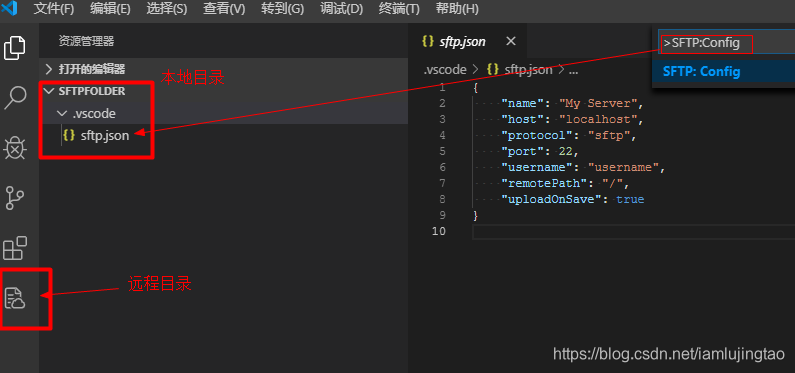Screen dimensions: 795x373
Task: Collapse the SFTPFOLDER workspace section
Action: pos(223,91)
